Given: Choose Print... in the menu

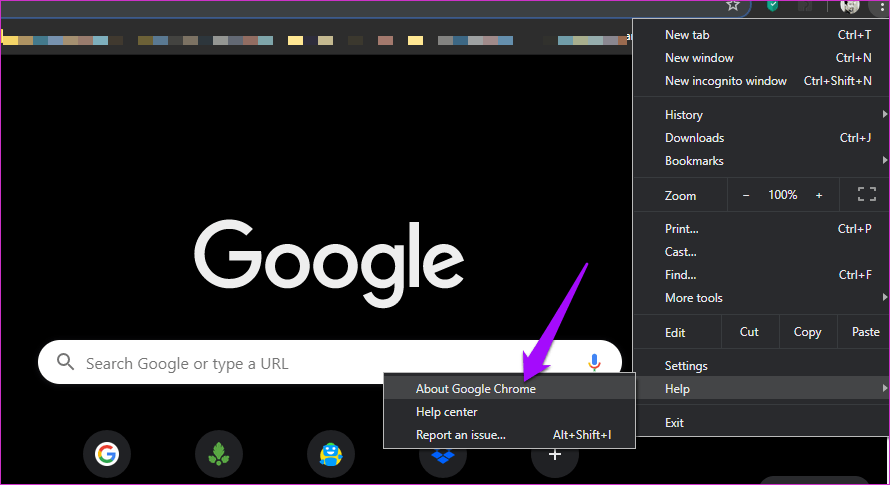Looking at the screenshot, I should [x=761, y=229].
